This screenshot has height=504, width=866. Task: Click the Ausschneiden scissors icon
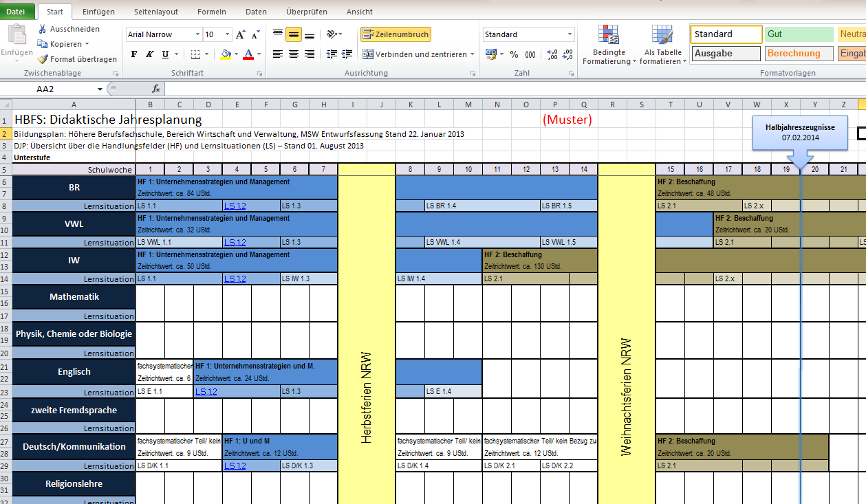point(43,29)
